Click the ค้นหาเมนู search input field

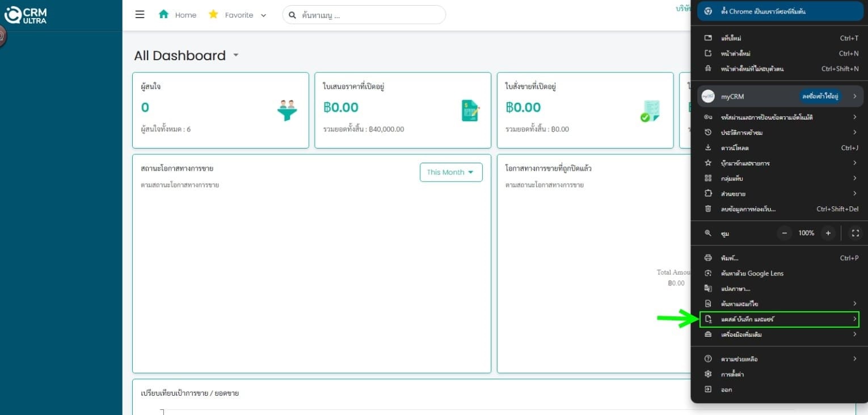click(364, 15)
